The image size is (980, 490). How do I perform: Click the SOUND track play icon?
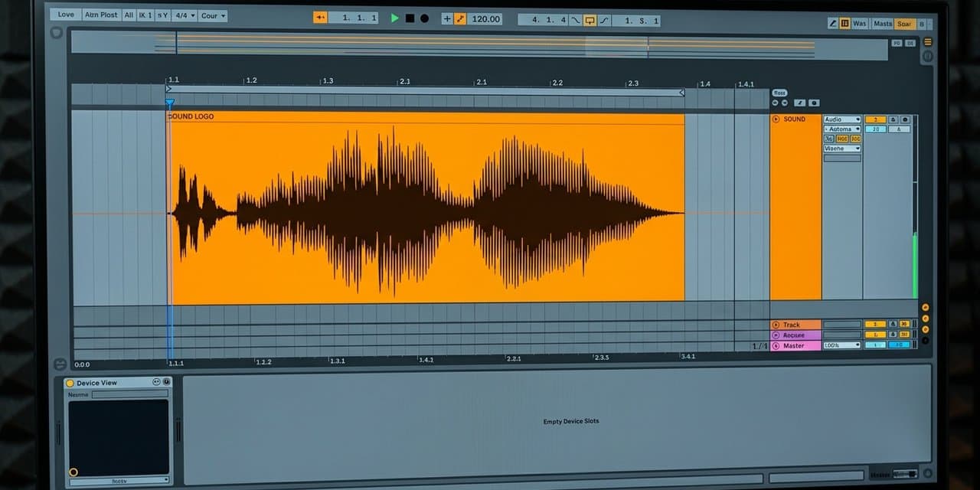pyautogui.click(x=776, y=119)
